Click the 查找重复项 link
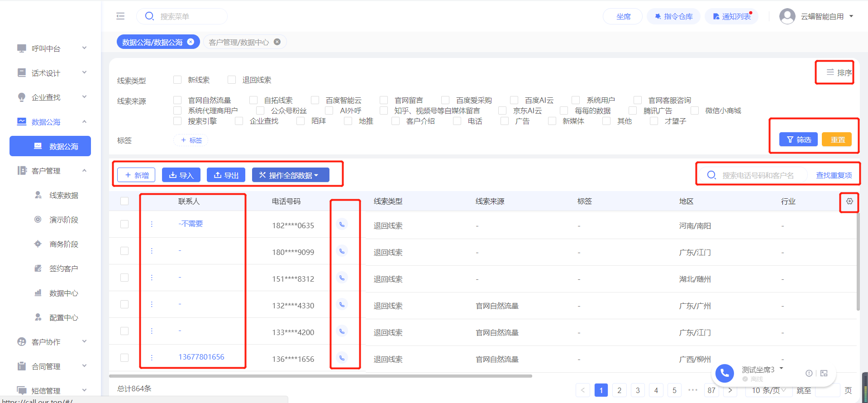Image resolution: width=868 pixels, height=403 pixels. (x=834, y=175)
